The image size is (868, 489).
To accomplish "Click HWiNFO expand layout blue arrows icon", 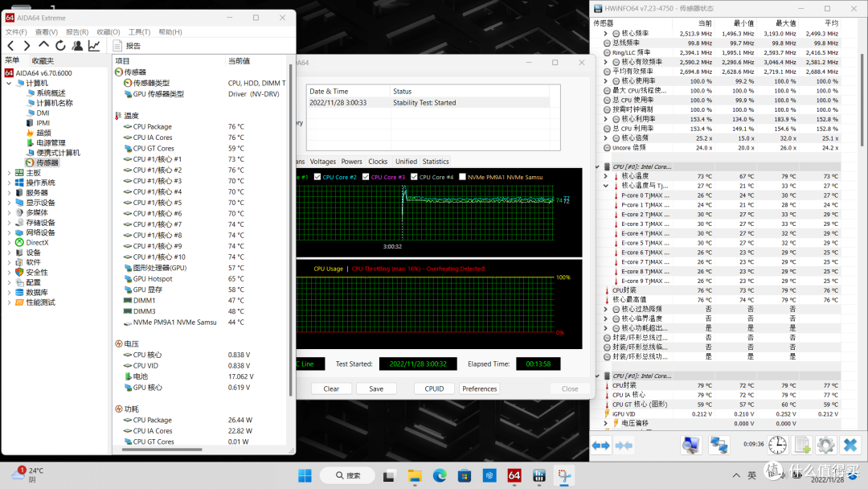I will pos(601,446).
